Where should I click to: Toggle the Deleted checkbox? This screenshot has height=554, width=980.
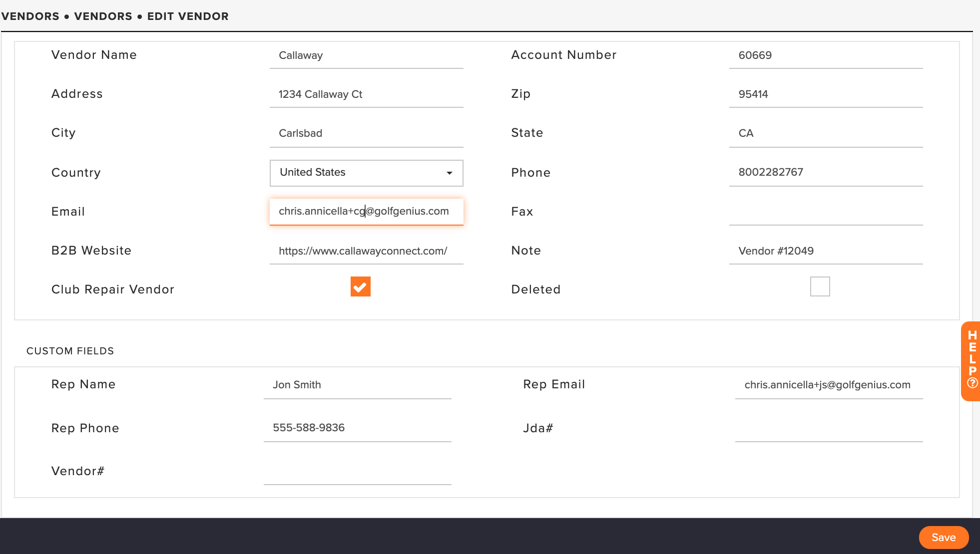820,286
